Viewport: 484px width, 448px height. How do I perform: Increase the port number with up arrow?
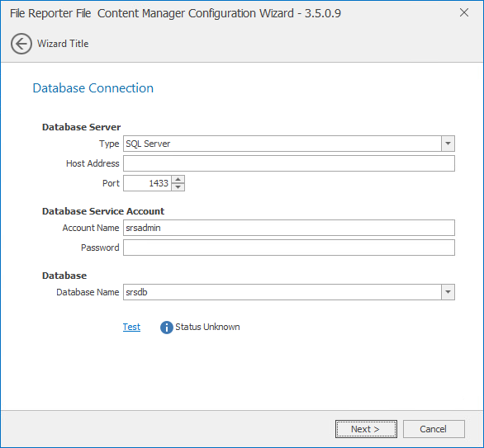(x=178, y=179)
